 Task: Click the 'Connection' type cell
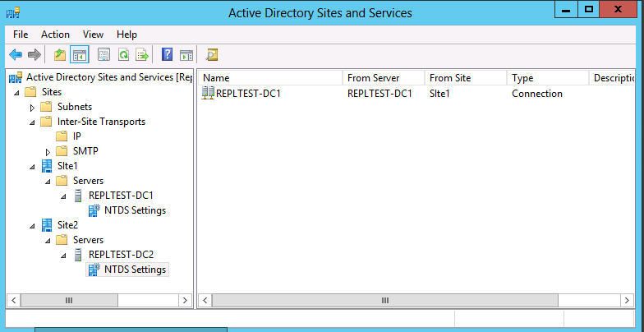pos(537,94)
